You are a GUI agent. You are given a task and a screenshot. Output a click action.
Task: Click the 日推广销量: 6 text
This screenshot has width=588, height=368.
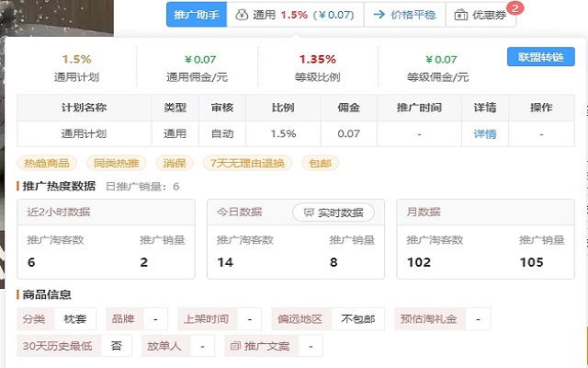click(x=142, y=187)
